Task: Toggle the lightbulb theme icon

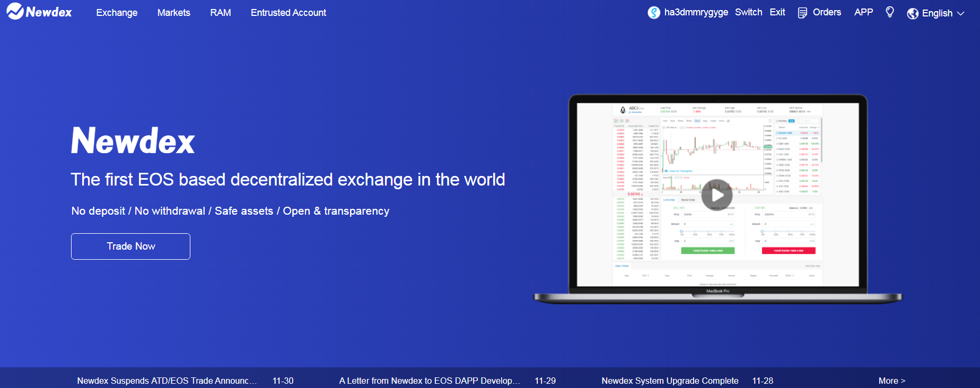Action: pyautogui.click(x=890, y=12)
